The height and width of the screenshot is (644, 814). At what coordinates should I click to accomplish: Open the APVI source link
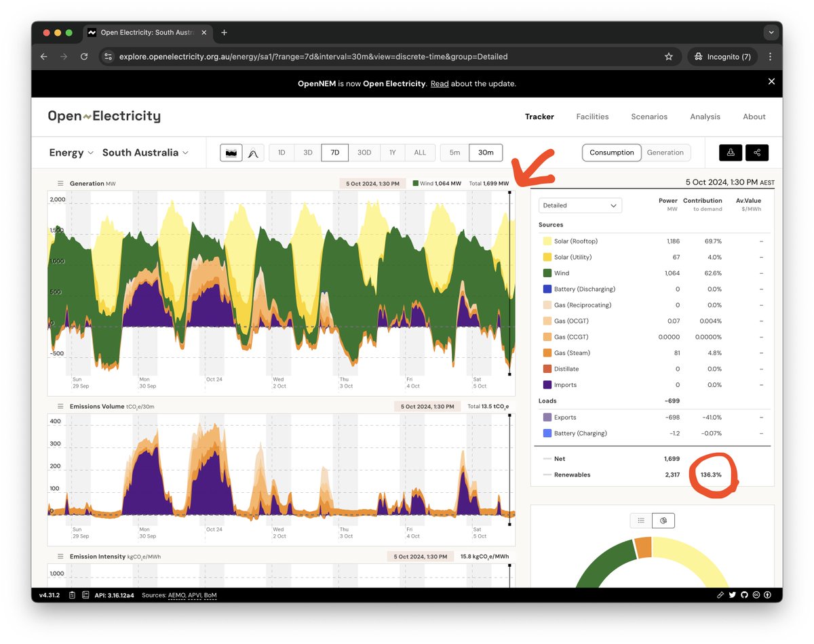(195, 595)
